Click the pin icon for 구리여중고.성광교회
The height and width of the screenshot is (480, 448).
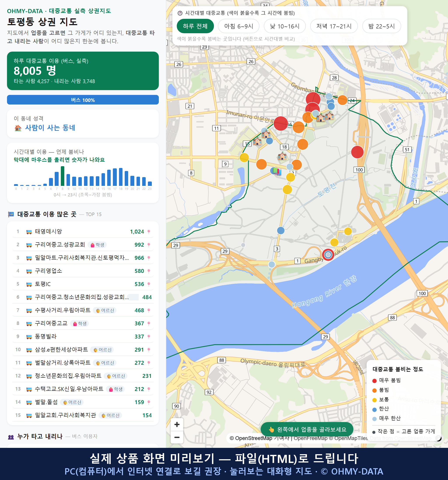(x=149, y=245)
